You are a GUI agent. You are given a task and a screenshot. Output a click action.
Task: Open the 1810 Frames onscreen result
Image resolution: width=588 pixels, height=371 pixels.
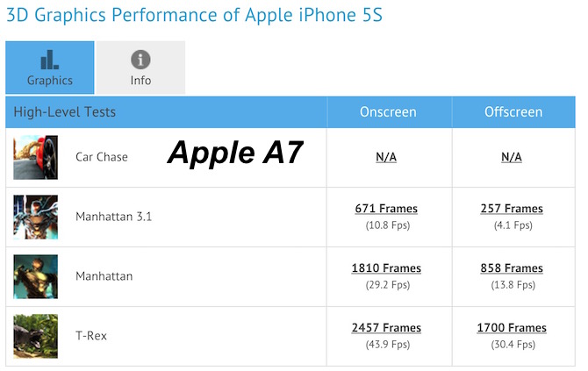point(386,268)
